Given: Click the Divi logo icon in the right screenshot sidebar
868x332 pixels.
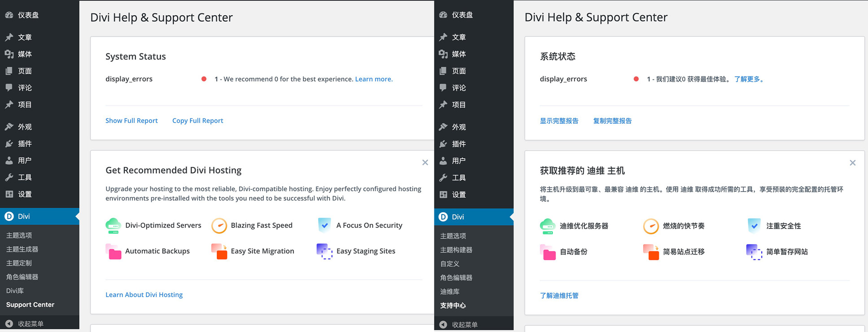Looking at the screenshot, I should pyautogui.click(x=443, y=217).
